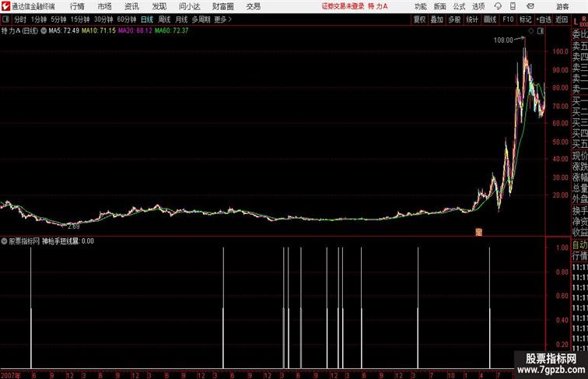Click the 2.69 low price label

73,226
